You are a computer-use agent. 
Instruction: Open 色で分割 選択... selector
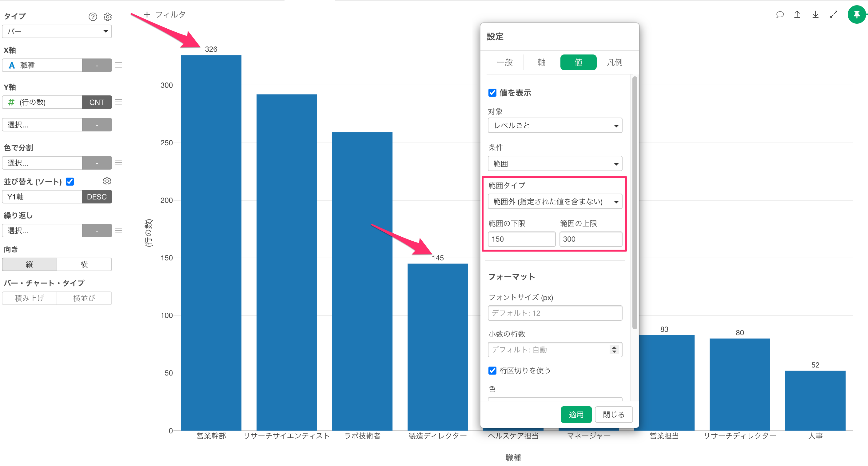pos(42,163)
